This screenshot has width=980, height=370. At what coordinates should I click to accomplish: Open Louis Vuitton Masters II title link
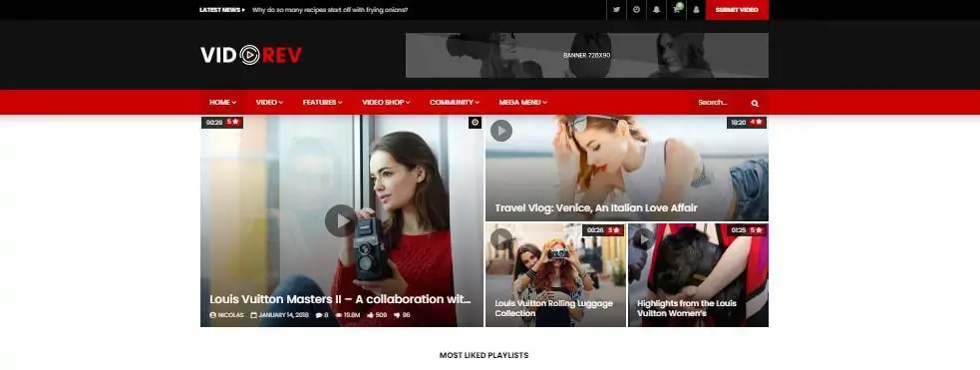pyautogui.click(x=340, y=299)
